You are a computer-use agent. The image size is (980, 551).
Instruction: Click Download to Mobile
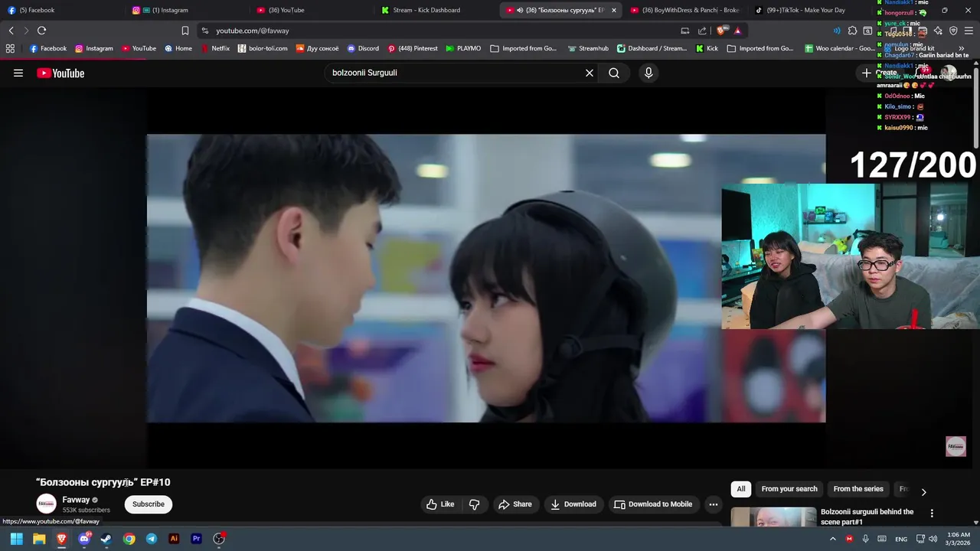click(x=653, y=504)
